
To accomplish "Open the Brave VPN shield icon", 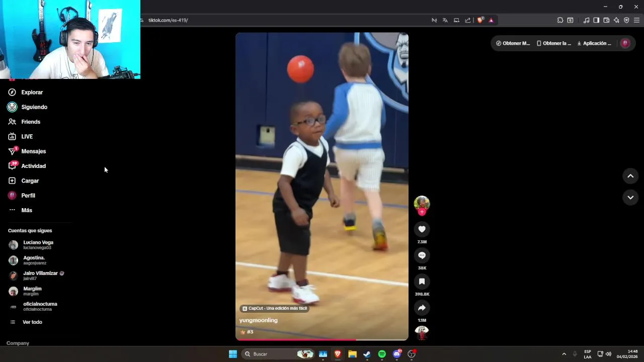I will point(626,20).
